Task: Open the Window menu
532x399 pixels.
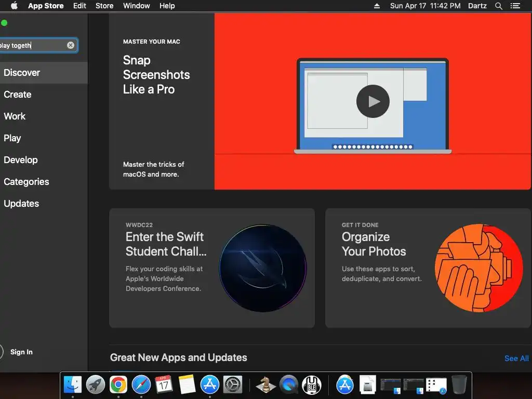Action: point(137,6)
